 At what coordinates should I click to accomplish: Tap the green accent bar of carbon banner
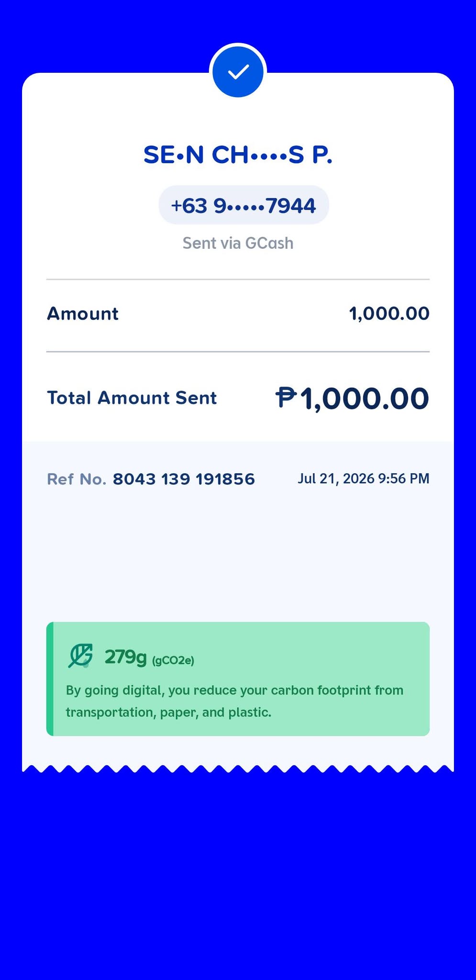click(x=50, y=679)
